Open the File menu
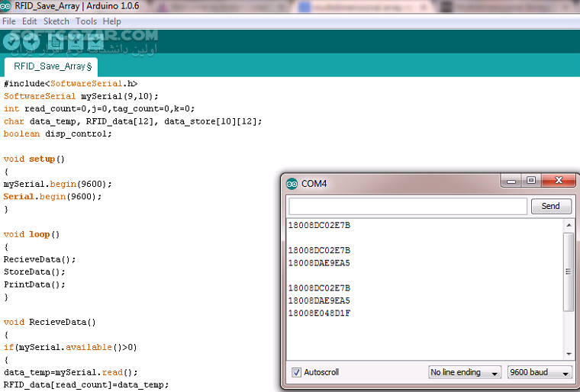580x392 pixels. coord(9,21)
